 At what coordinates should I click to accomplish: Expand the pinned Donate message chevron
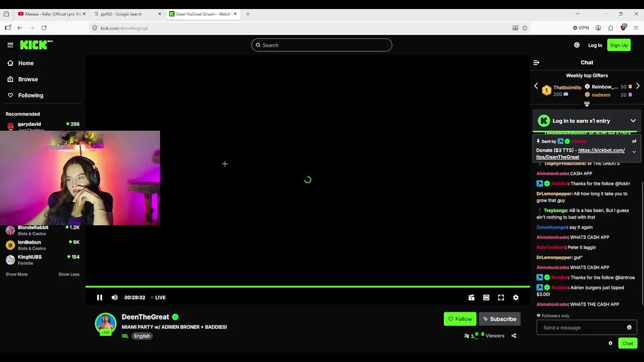[634, 152]
